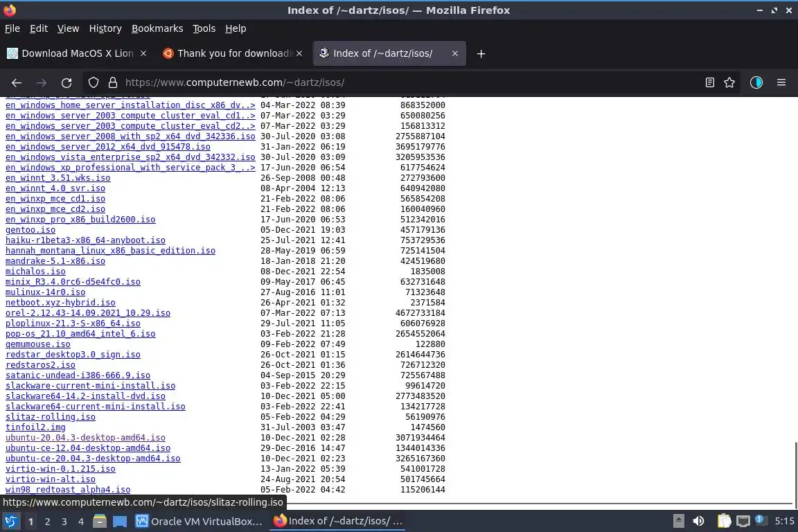Close the Index of /~dartz/isos/ tab

[455, 53]
